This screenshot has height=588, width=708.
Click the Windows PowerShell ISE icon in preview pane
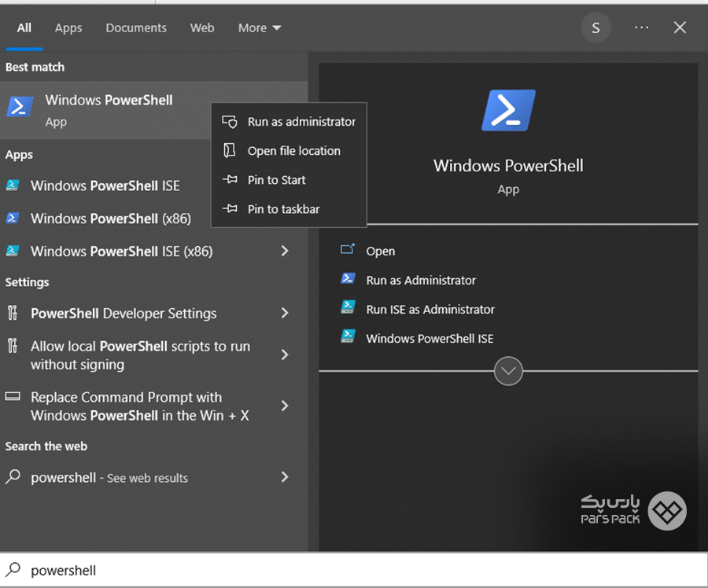coord(348,336)
